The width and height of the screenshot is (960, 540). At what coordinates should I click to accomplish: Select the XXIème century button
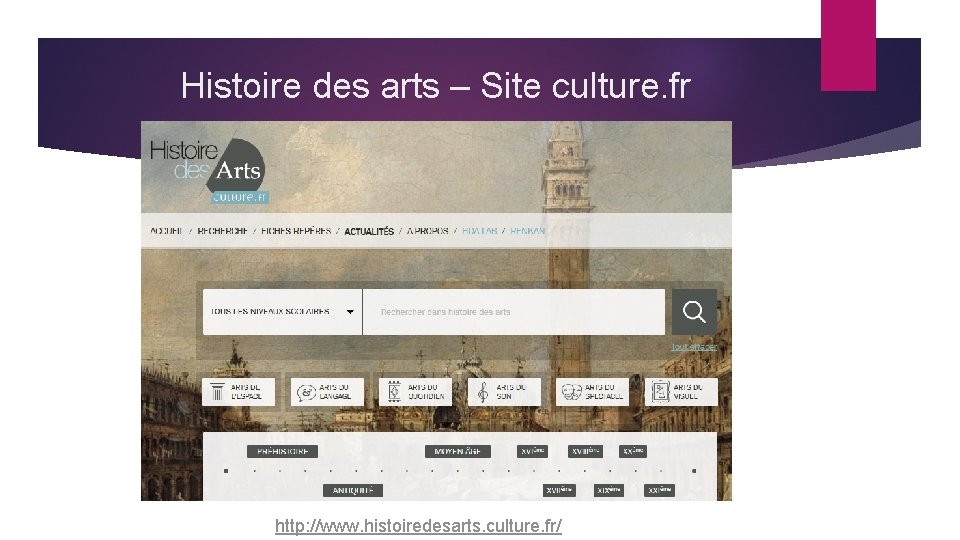click(659, 490)
